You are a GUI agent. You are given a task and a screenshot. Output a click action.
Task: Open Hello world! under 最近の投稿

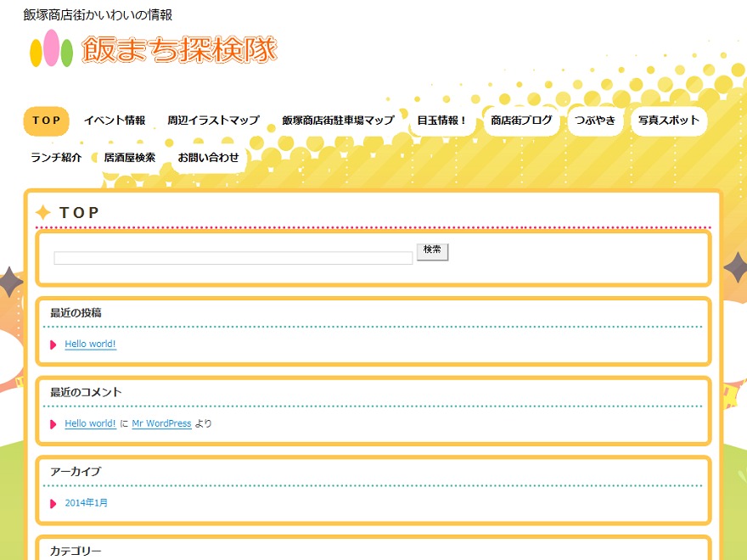click(x=90, y=344)
